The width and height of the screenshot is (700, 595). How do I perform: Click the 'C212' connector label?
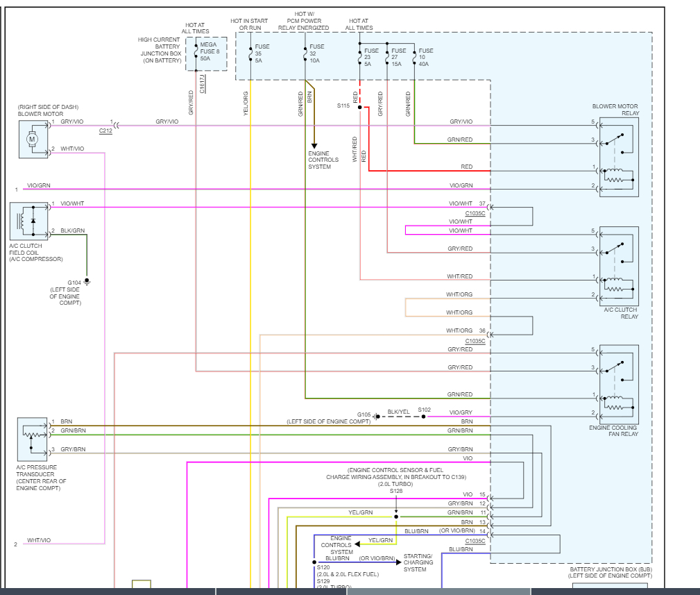tap(106, 131)
